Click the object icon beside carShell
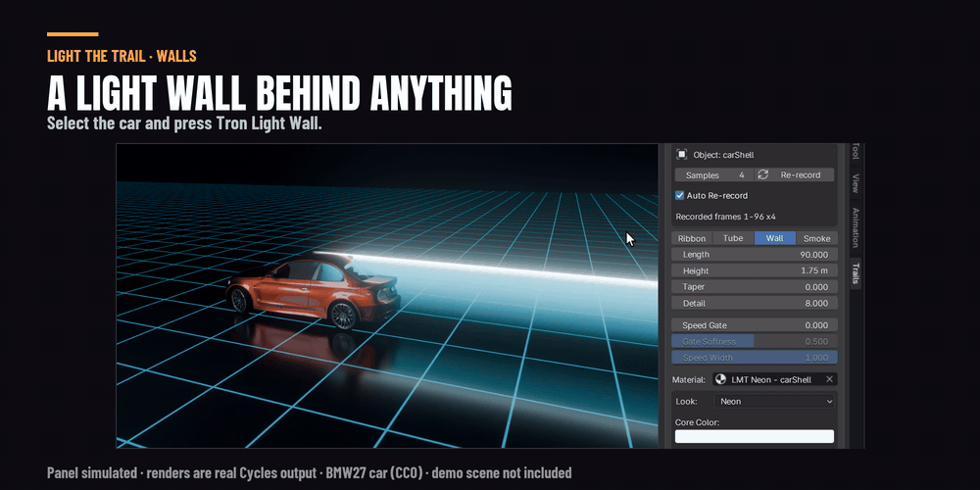The width and height of the screenshot is (980, 490). pyautogui.click(x=682, y=155)
